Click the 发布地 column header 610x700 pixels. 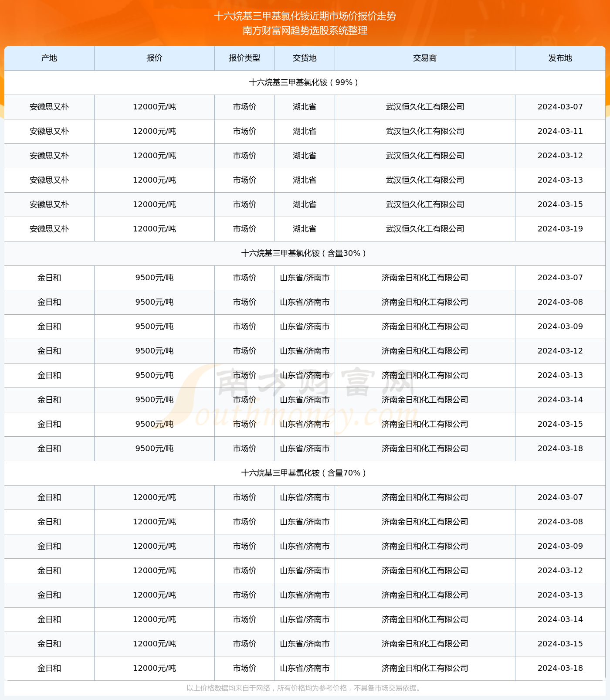coord(560,58)
